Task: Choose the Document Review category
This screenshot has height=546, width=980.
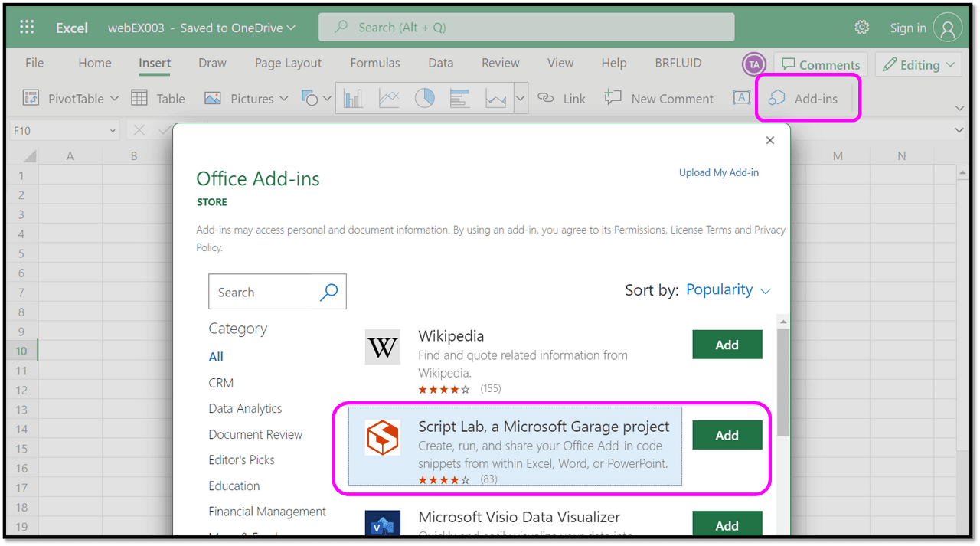Action: (x=256, y=434)
